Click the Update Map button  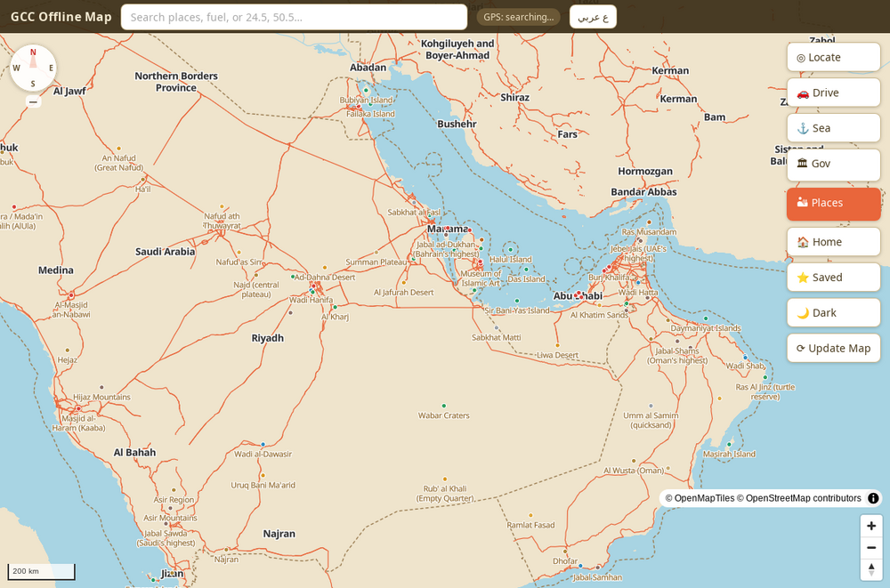point(833,349)
